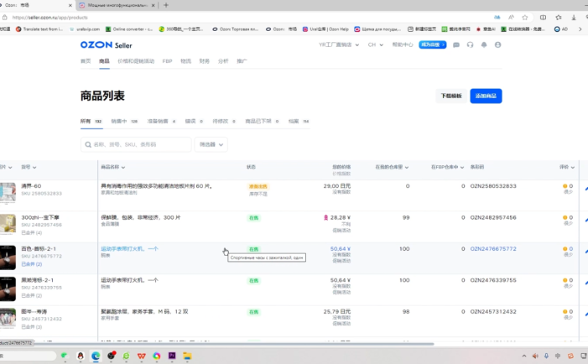The height and width of the screenshot is (364, 588).
Task: Open the browser favorites list icon
Action: (x=559, y=18)
